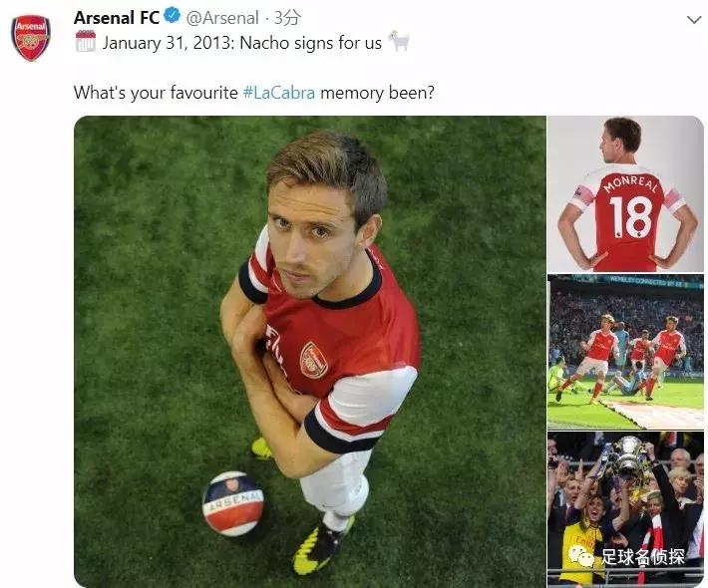Select the 'January 31, 2013' date text
Screen dimensions: 708x588
[x=167, y=42]
